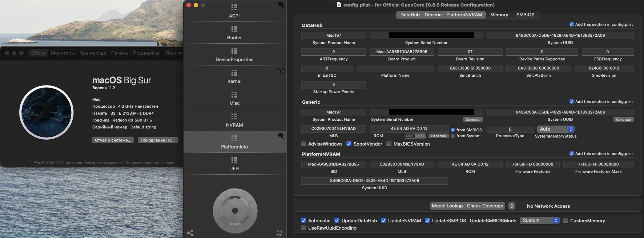Click the ProcessorType input field
This screenshot has width=644, height=238.
point(510,129)
